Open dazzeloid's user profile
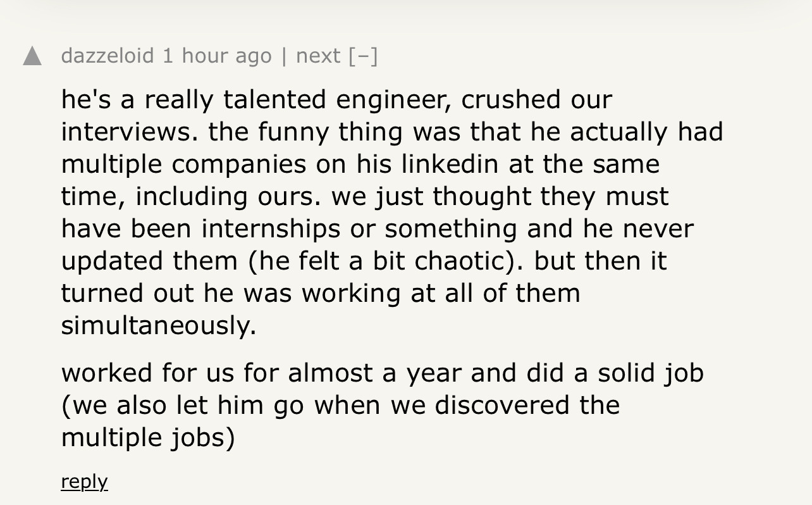812x505 pixels. tap(108, 56)
